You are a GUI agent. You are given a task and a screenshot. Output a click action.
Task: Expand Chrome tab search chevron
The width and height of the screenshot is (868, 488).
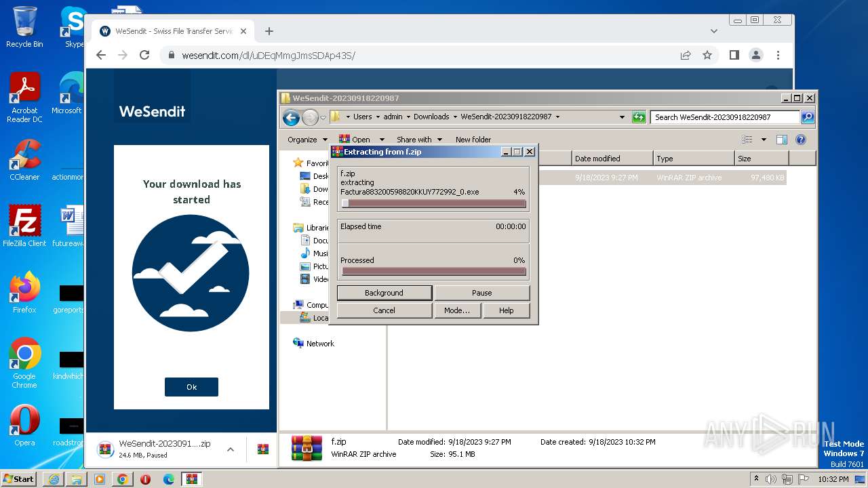(x=714, y=31)
